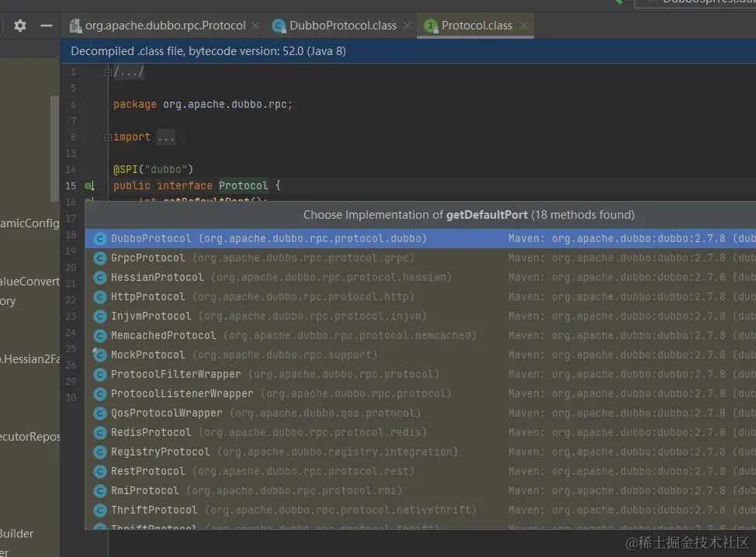This screenshot has height=557, width=756.
Task: Click the @SPI("dubbo") annotation
Action: 153,170
